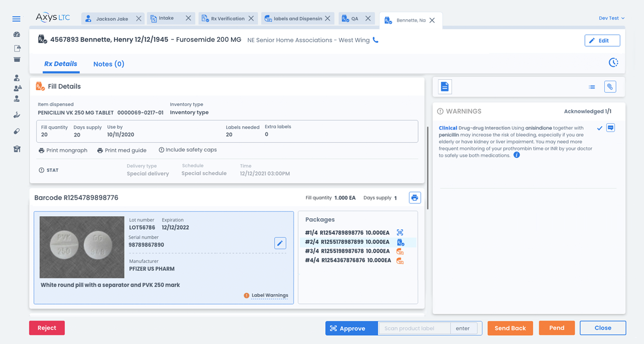This screenshot has width=644, height=344.
Task: Click the vertical scrollbar beside fill details
Action: click(427, 168)
